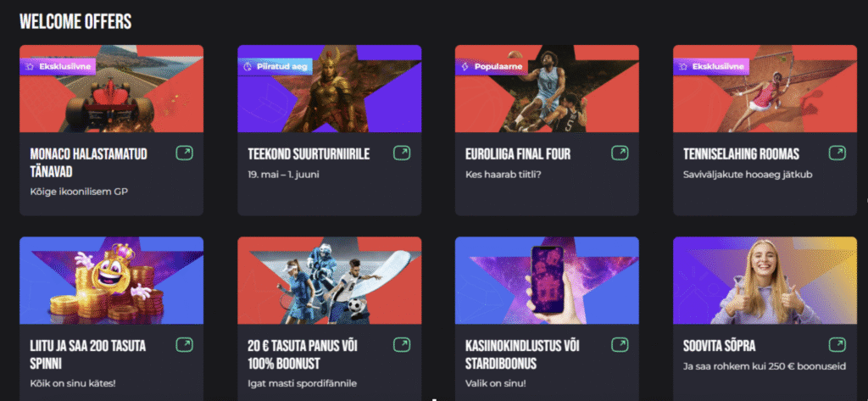Click the Piiratud aeg badge
Image resolution: width=868 pixels, height=401 pixels.
pos(275,67)
